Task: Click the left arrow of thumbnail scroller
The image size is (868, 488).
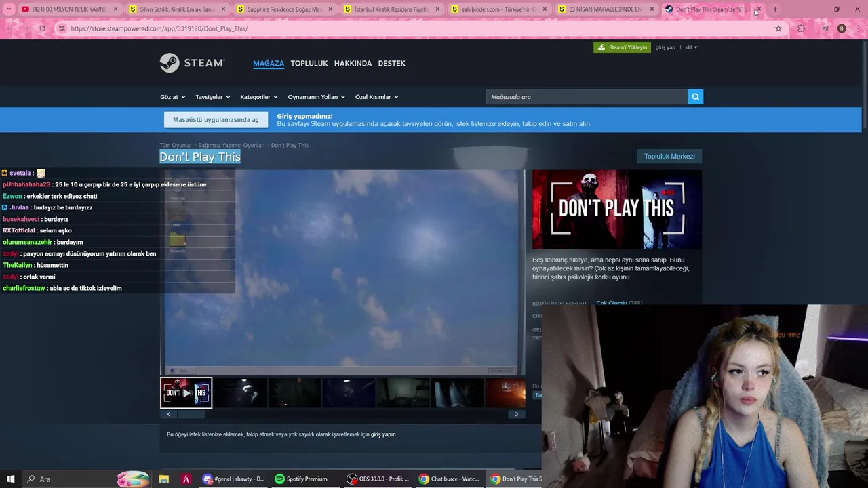Action: tap(168, 414)
